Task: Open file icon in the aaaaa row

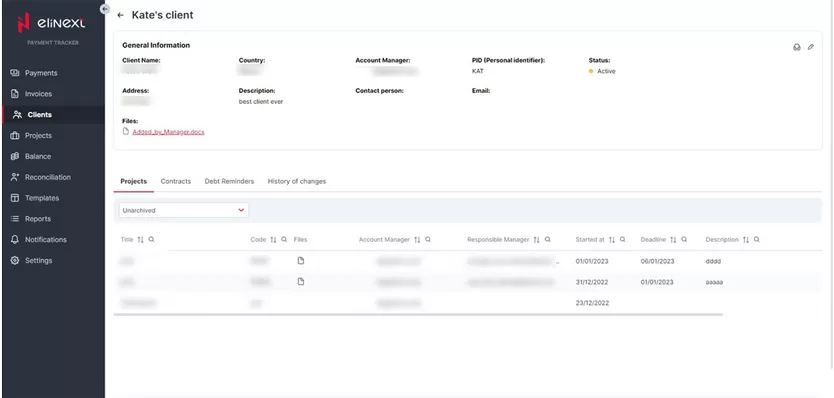Action: pos(301,281)
